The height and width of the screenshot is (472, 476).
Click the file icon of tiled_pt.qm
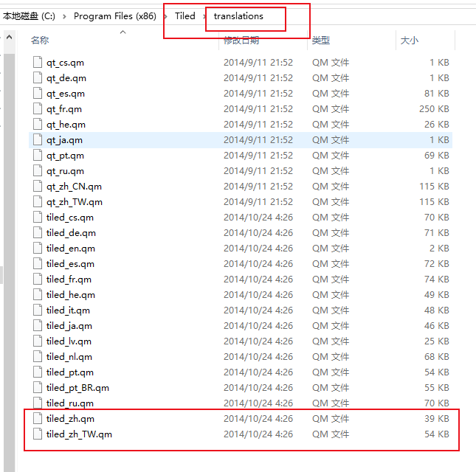click(x=38, y=372)
